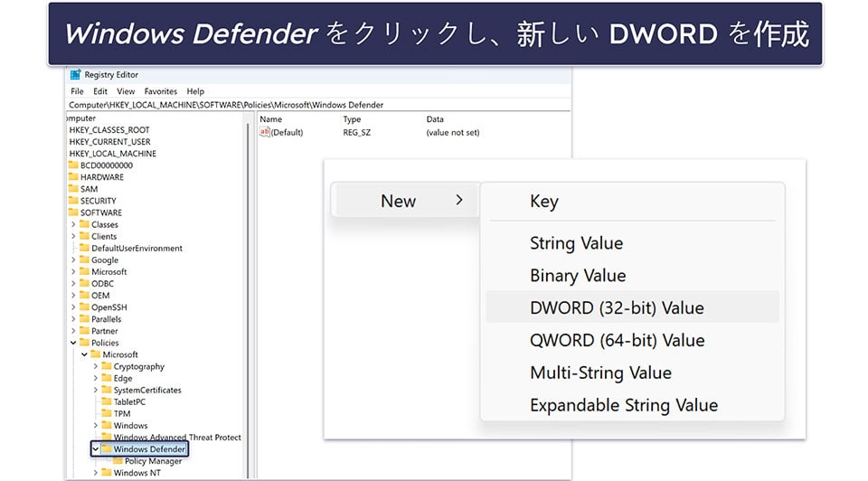
Task: Expand the Clients key
Action: (x=73, y=236)
